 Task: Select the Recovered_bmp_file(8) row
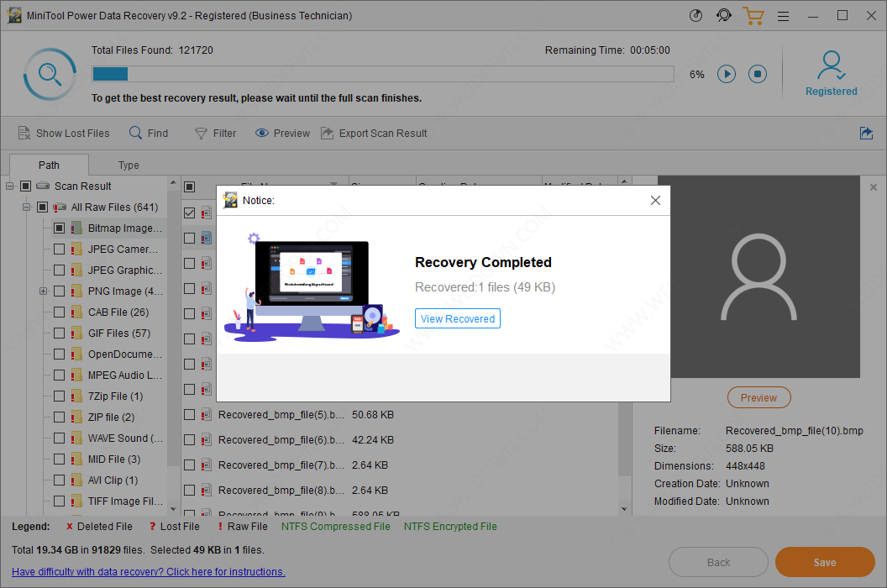click(399, 490)
